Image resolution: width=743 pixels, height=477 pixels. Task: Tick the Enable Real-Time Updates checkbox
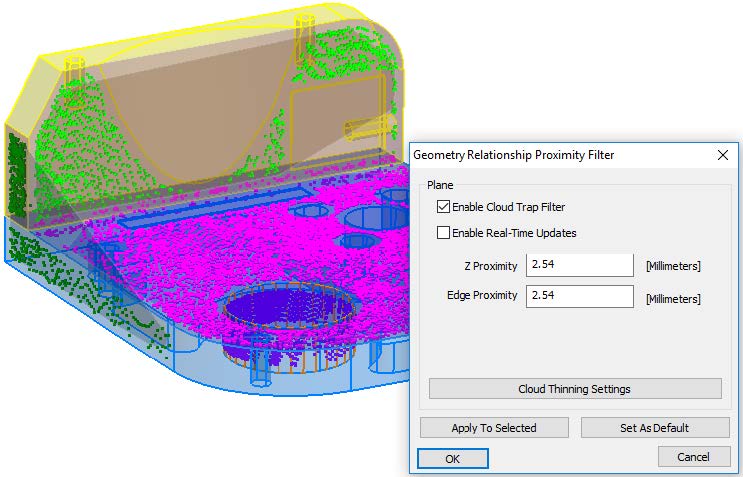click(x=443, y=233)
